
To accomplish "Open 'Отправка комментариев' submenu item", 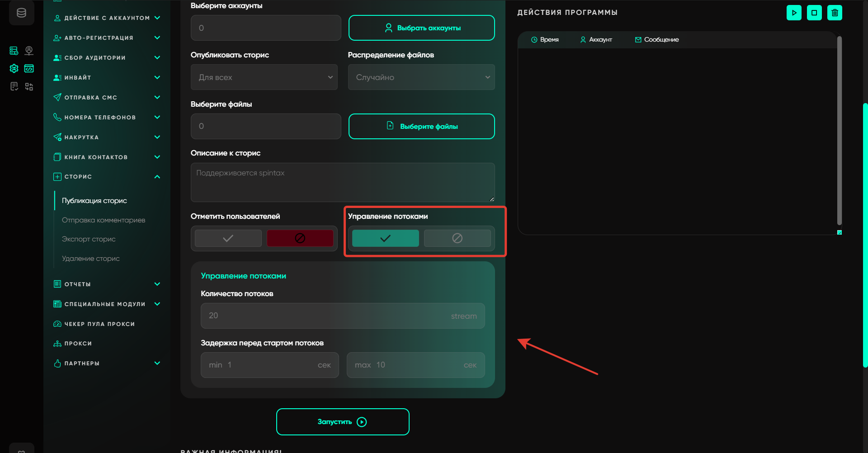I will [104, 220].
